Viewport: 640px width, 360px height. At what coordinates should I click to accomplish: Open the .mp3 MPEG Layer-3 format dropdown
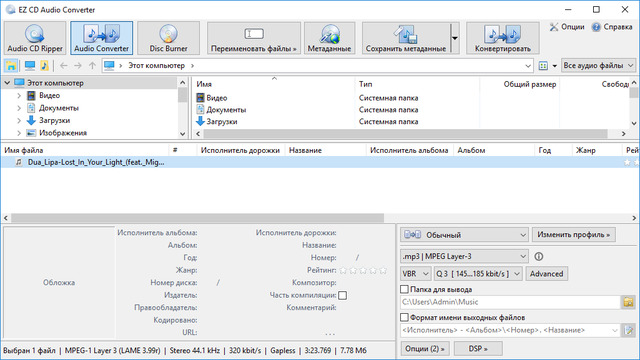[464, 256]
